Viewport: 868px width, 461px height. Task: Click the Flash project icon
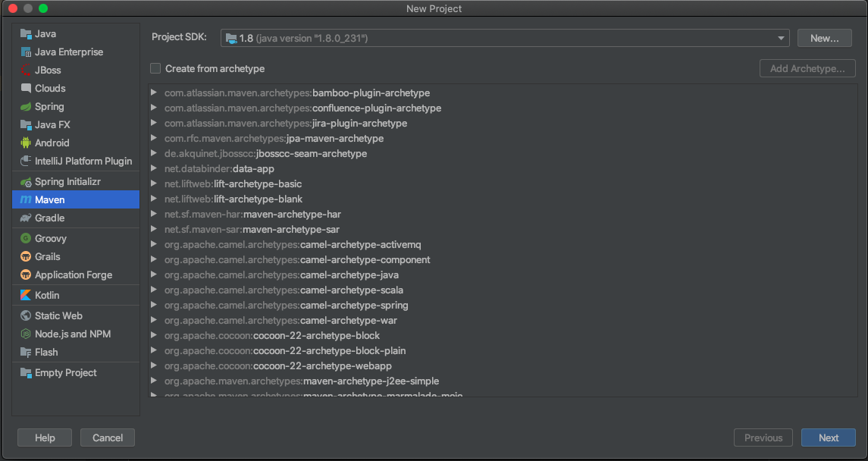(26, 352)
